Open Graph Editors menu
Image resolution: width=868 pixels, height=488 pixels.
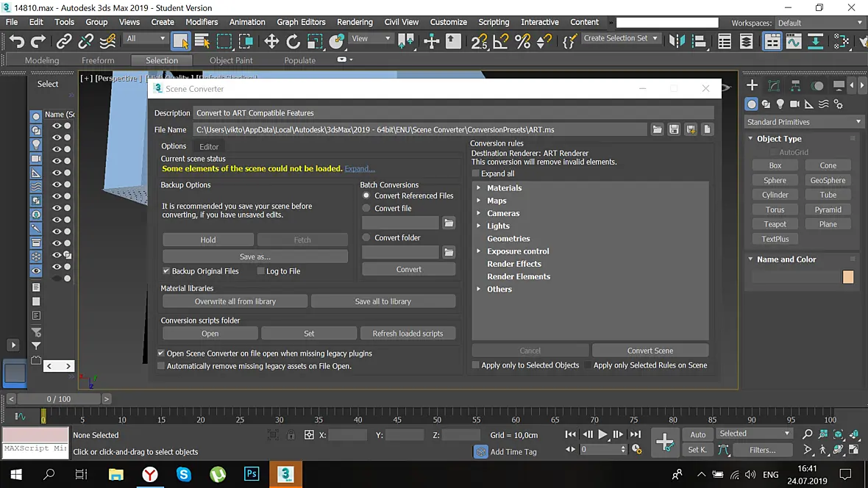(x=301, y=22)
